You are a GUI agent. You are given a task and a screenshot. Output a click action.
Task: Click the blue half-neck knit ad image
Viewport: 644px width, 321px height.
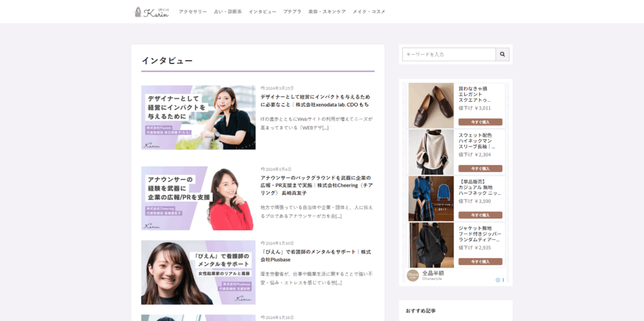coord(431,199)
